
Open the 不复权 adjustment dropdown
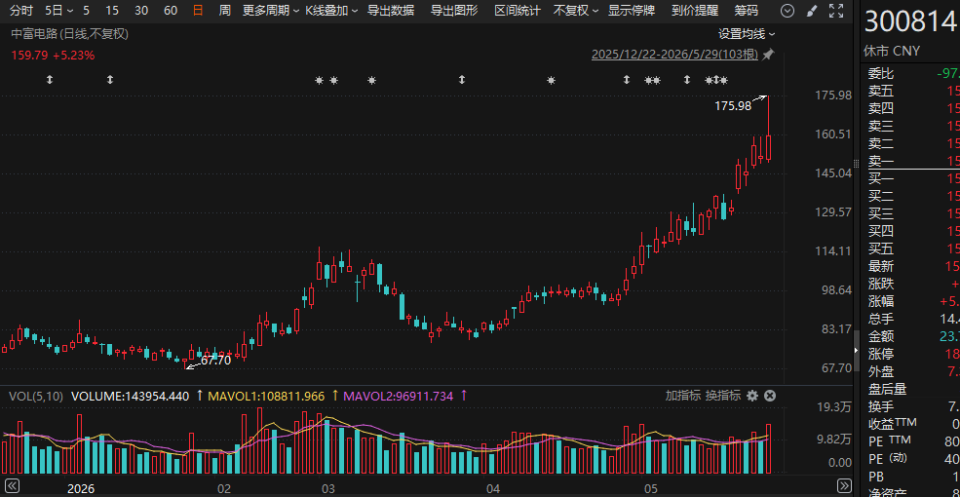[x=576, y=10]
